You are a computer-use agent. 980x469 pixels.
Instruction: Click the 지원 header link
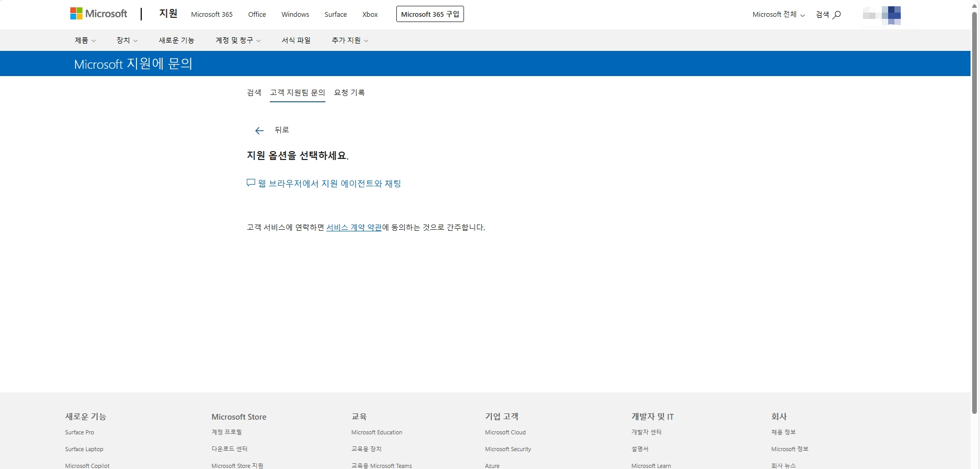[x=168, y=14]
